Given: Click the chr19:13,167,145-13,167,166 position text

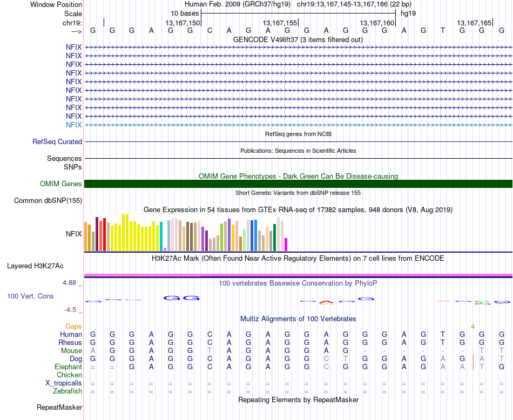Looking at the screenshot, I should (354, 4).
